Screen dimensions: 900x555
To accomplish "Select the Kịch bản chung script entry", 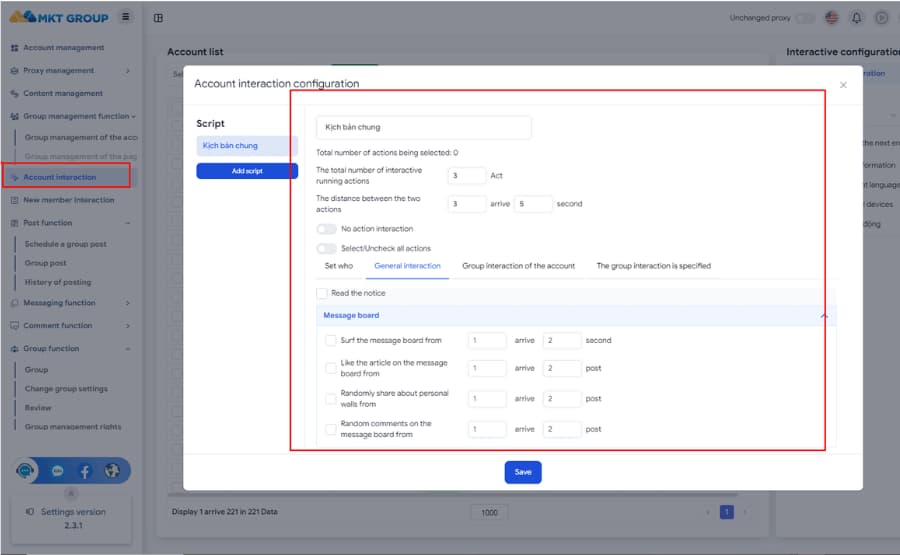I will (x=247, y=146).
